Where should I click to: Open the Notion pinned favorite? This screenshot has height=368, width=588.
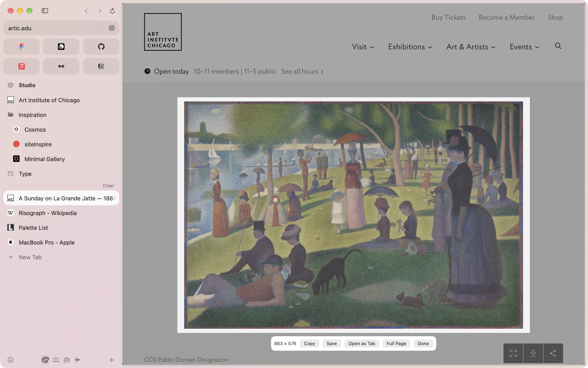(x=101, y=66)
